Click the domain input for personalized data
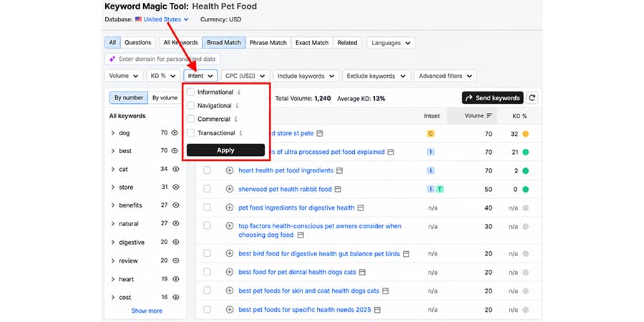Image resolution: width=644 pixels, height=322 pixels. 162,59
